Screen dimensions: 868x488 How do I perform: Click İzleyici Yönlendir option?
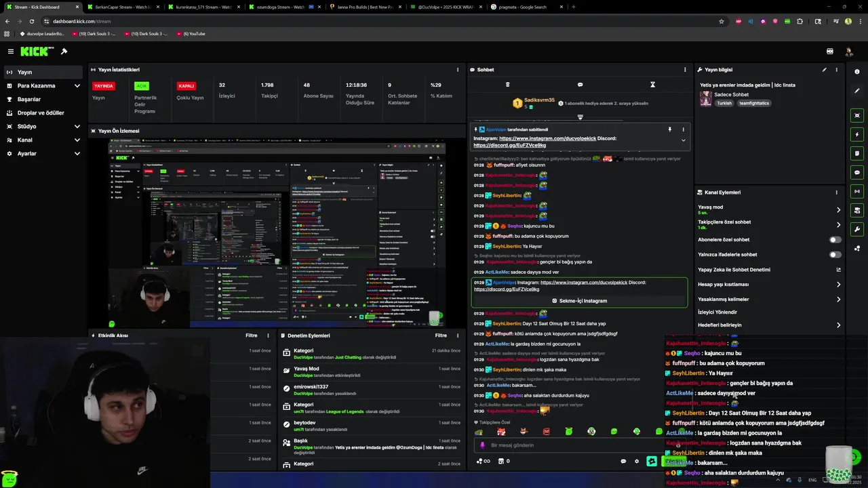pos(717,312)
